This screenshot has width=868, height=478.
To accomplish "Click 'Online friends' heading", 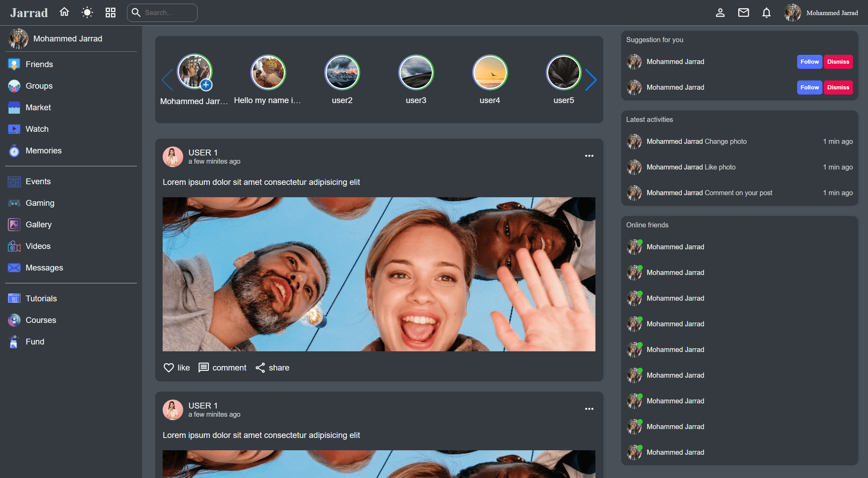I will pyautogui.click(x=647, y=225).
